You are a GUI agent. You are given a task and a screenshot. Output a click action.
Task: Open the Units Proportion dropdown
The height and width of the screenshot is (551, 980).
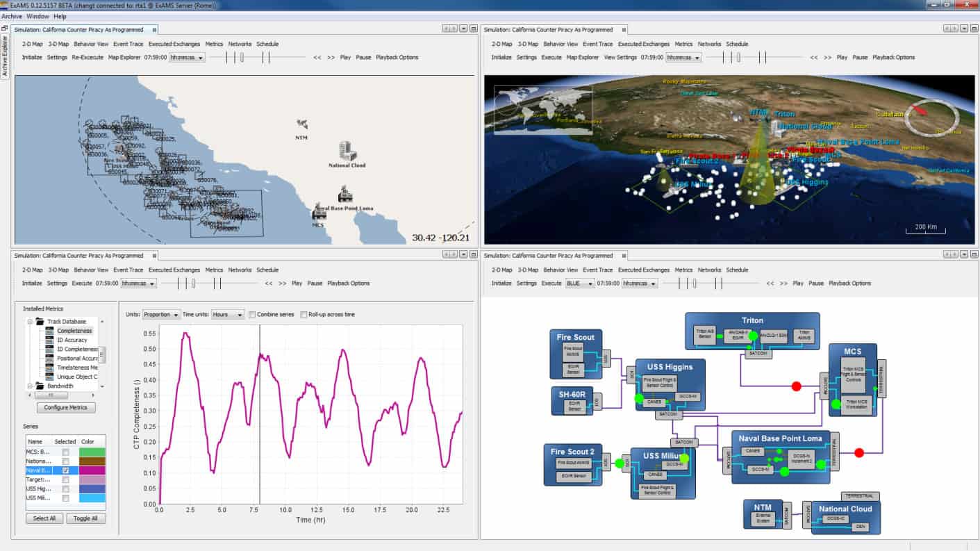(161, 315)
